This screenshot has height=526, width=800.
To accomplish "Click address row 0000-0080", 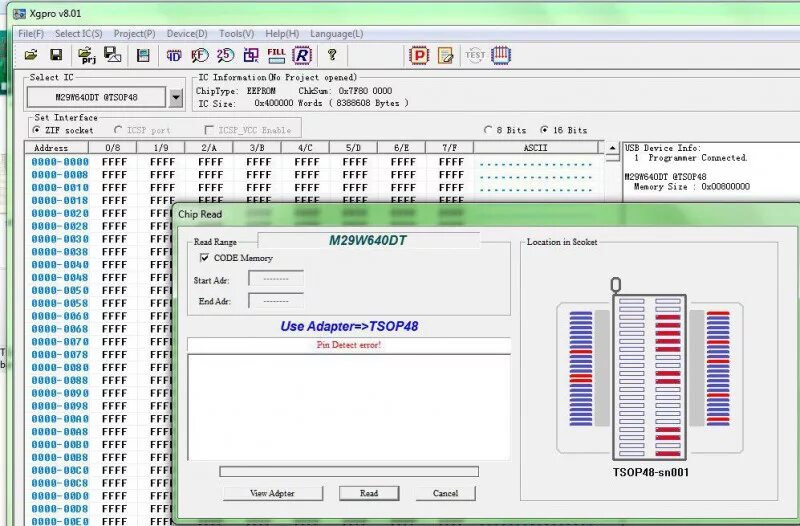I will point(60,367).
